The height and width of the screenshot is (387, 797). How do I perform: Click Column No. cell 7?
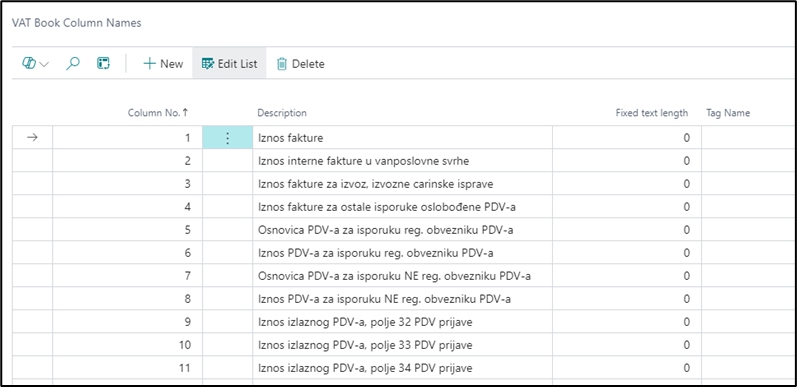[128, 276]
